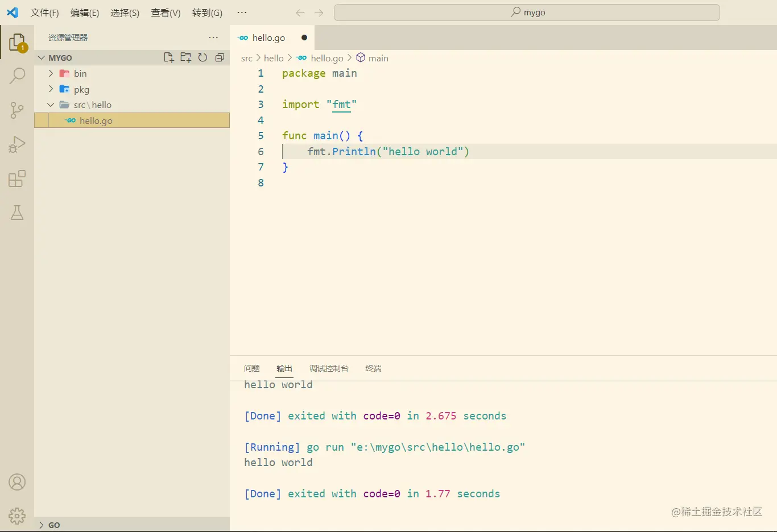Click "func main()" declaration text
This screenshot has height=532, width=777.
tap(316, 136)
